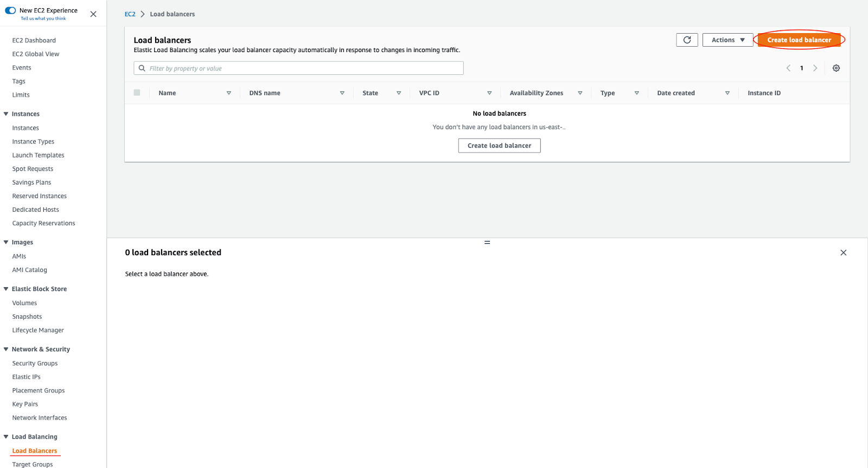Open Dedicated Hosts
Image resolution: width=868 pixels, height=468 pixels.
point(36,210)
